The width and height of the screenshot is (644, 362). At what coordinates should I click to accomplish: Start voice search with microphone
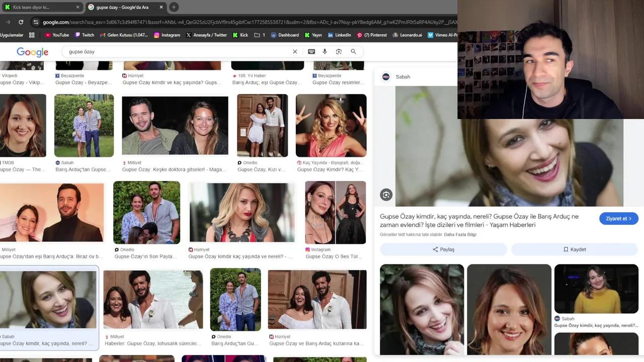[325, 52]
